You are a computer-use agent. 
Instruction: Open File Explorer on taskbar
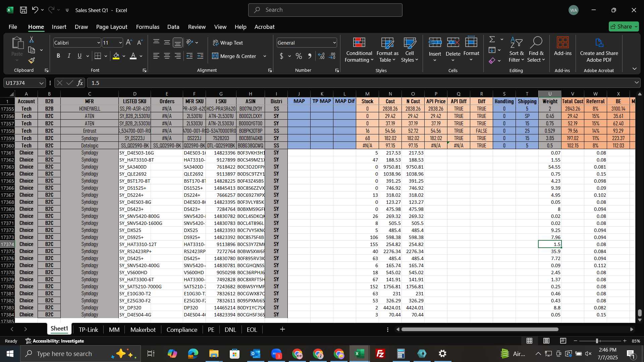click(x=214, y=354)
